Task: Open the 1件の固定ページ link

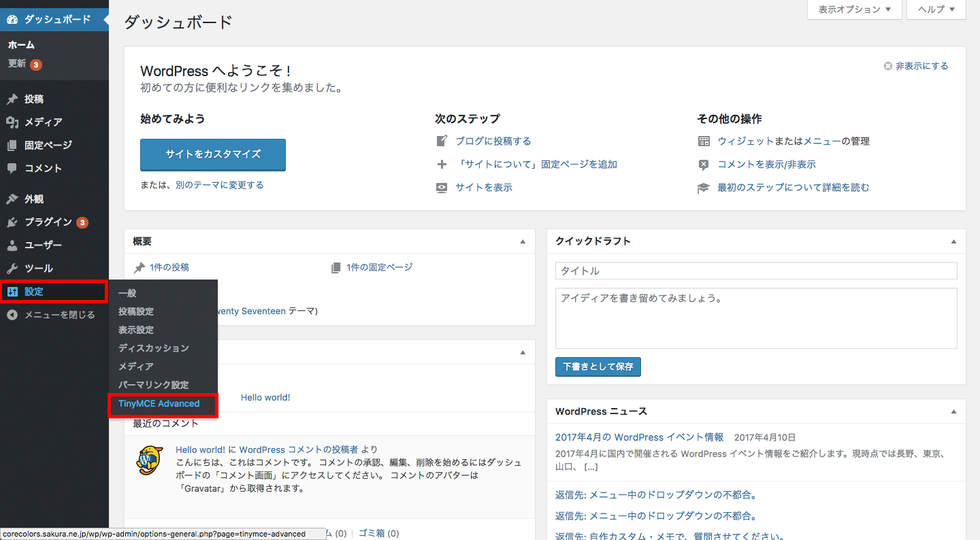Action: click(x=379, y=267)
